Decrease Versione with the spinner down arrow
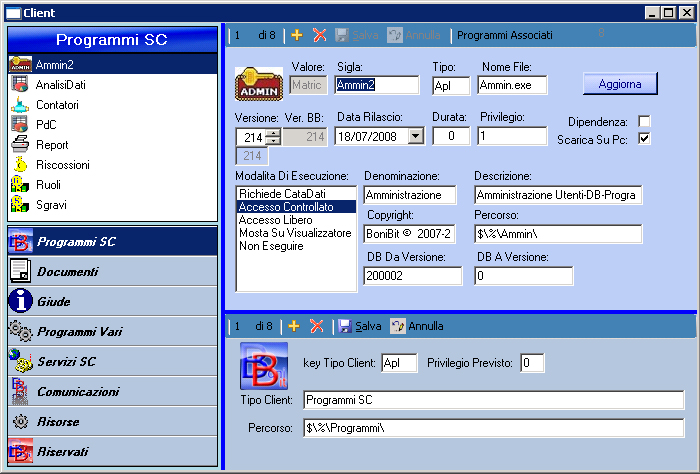 pos(273,140)
